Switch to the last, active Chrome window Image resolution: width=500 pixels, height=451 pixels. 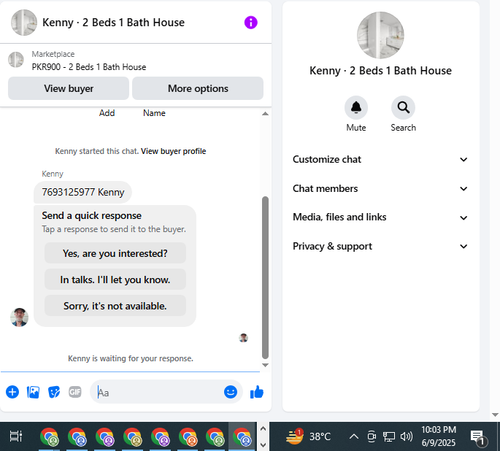(242, 437)
